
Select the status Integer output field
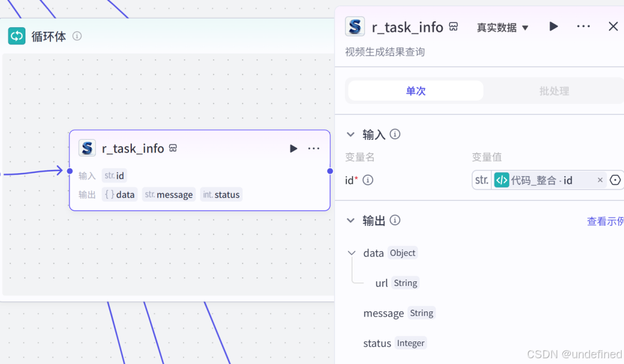coord(395,343)
